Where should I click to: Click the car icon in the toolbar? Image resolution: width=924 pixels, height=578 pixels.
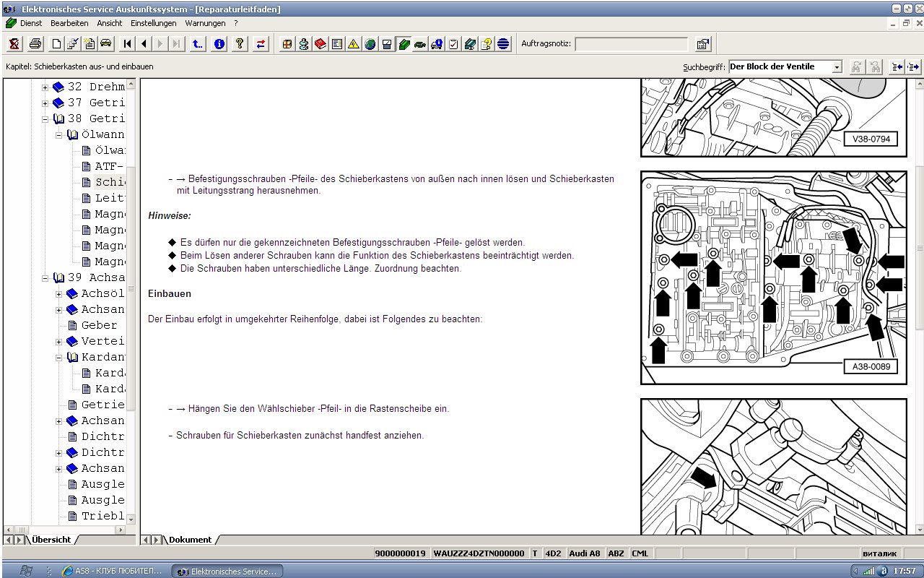106,44
